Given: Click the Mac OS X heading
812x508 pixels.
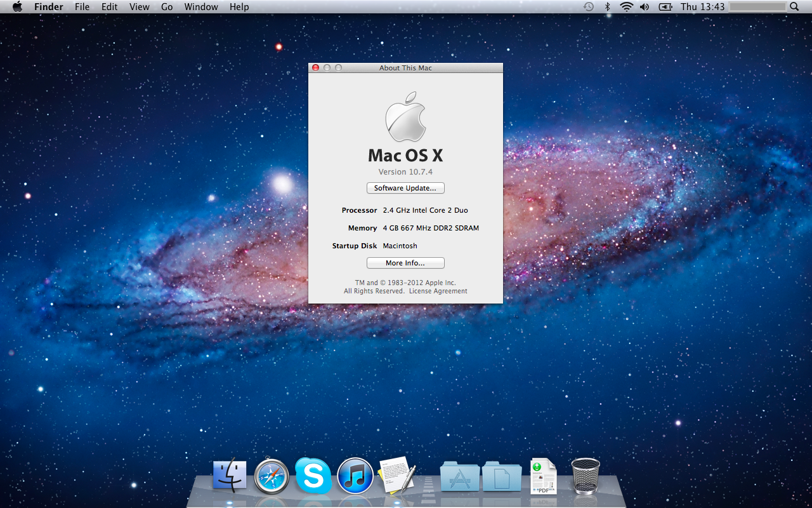Looking at the screenshot, I should coord(405,156).
